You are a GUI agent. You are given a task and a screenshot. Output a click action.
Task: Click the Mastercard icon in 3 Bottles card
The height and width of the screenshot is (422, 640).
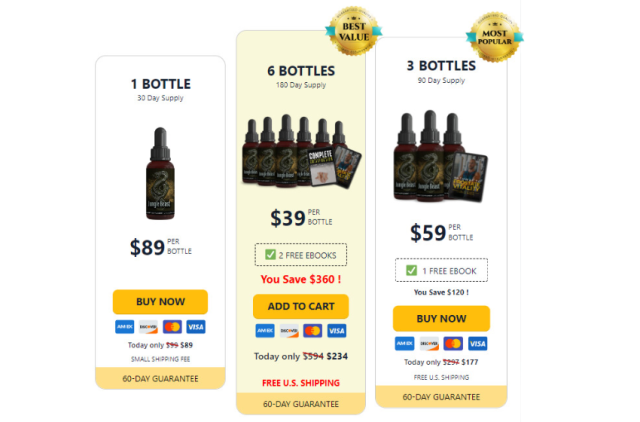point(453,344)
